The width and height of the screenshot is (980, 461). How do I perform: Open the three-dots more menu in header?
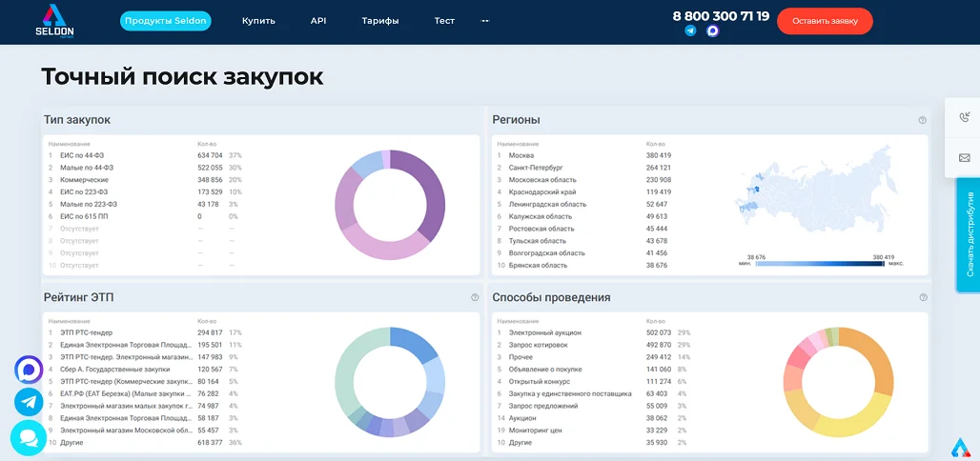(x=484, y=21)
